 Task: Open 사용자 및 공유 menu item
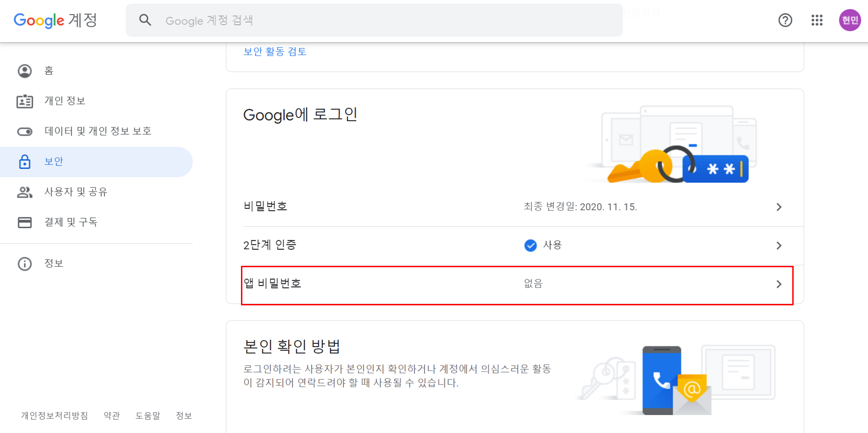tap(96, 192)
